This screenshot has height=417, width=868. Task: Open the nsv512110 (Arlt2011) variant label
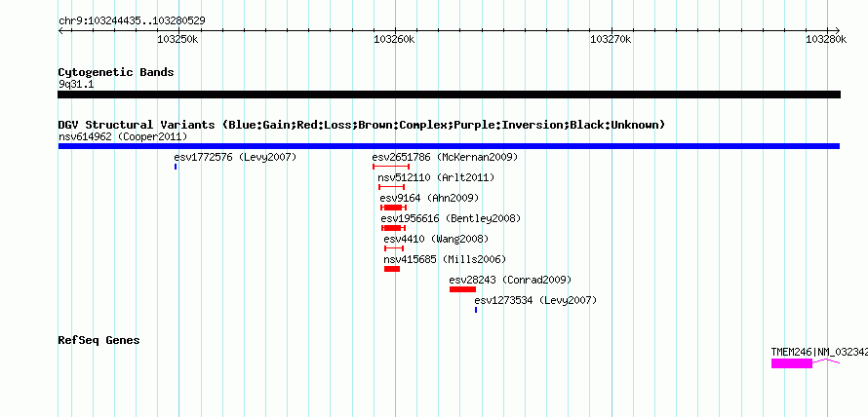[x=436, y=177]
